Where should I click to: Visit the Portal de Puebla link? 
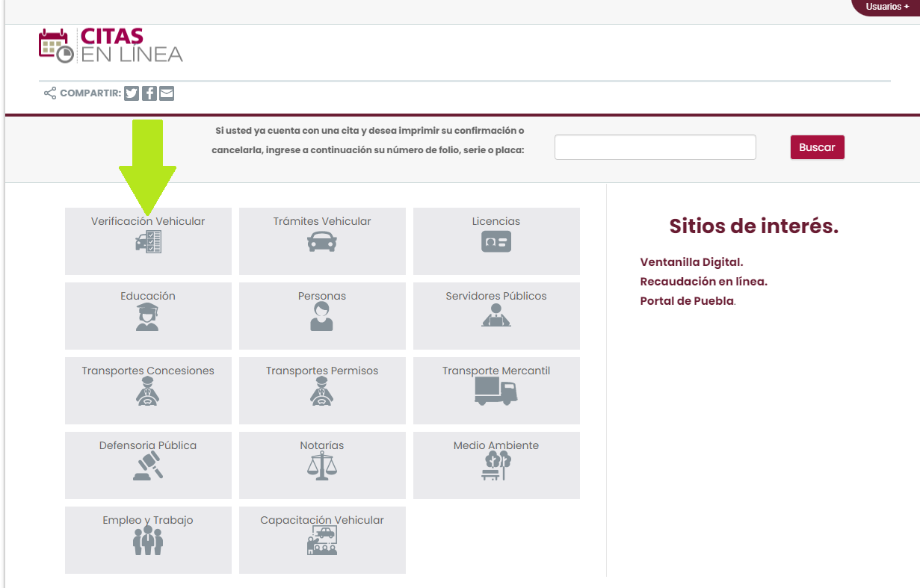point(687,301)
